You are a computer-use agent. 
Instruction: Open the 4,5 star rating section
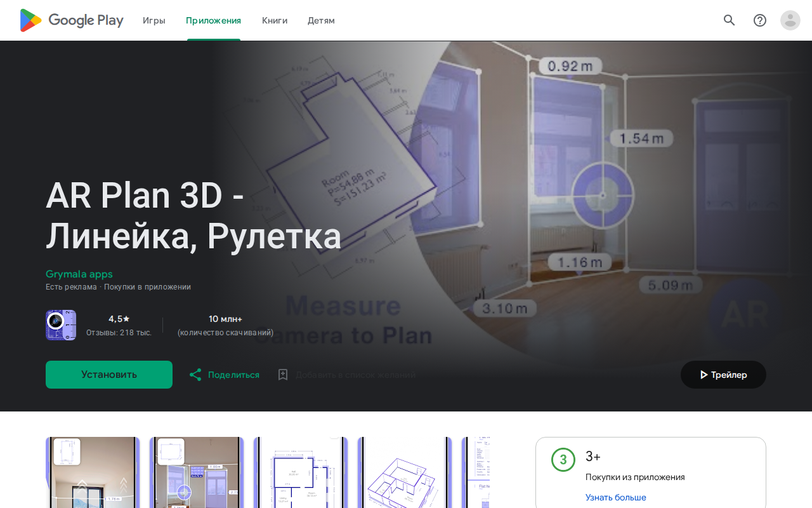click(x=119, y=319)
